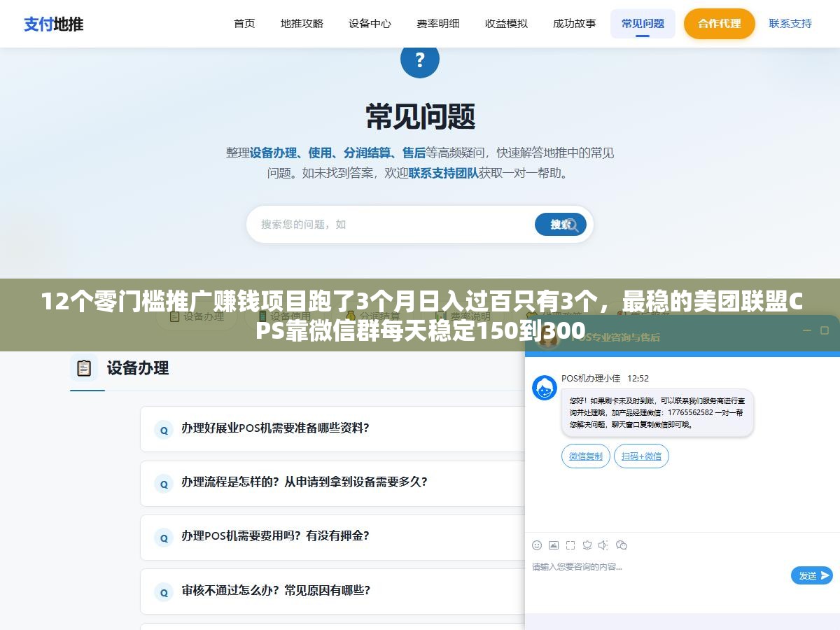The width and height of the screenshot is (840, 630).
Task: Go to 设备中心 in the top navigation
Action: (x=370, y=24)
